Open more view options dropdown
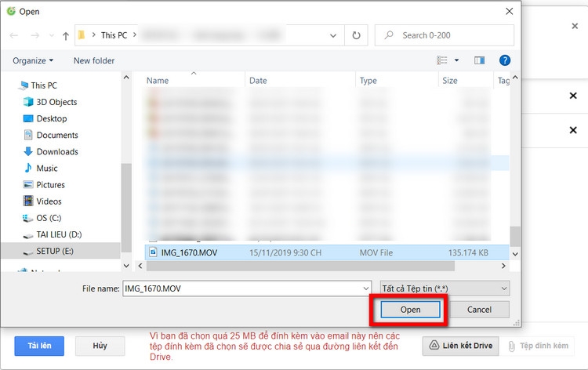This screenshot has height=370, width=588. coord(456,60)
